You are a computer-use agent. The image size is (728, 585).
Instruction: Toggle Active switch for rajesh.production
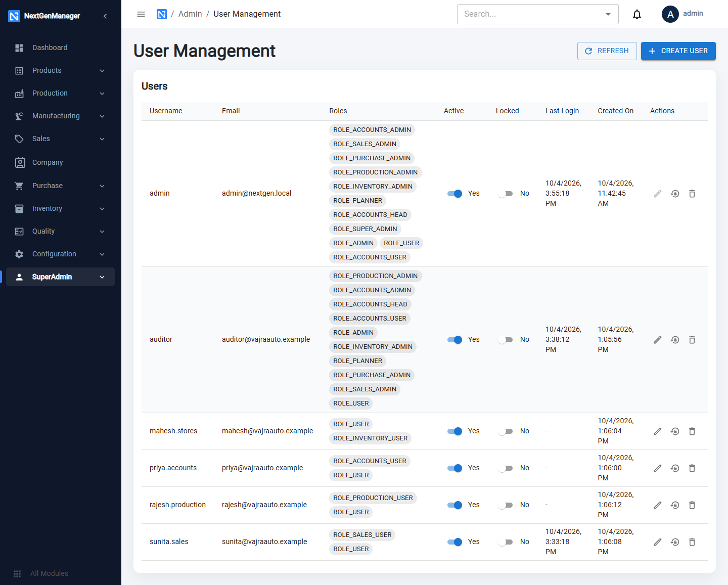pyautogui.click(x=454, y=505)
